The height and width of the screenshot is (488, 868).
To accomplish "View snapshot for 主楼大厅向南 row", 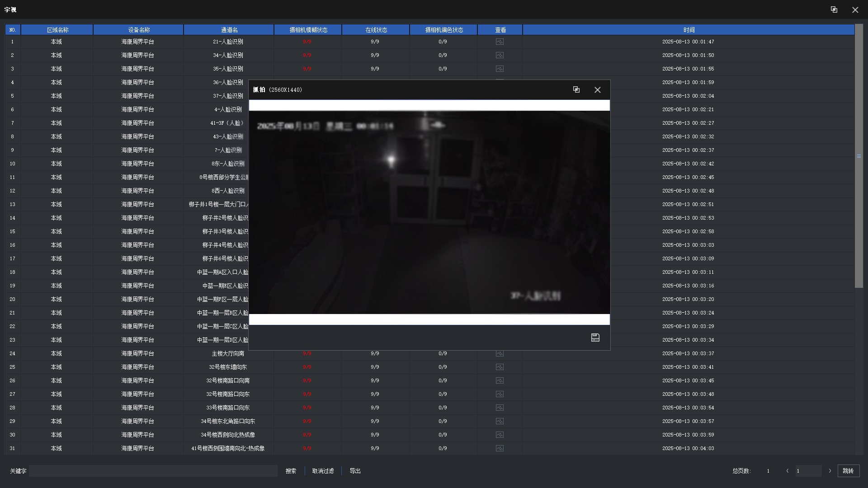I will tap(500, 354).
